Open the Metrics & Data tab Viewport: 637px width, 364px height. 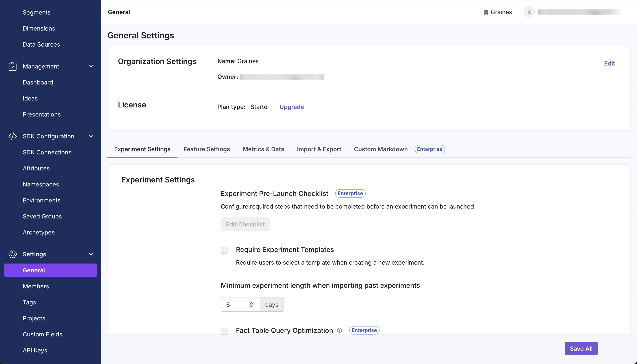[264, 149]
